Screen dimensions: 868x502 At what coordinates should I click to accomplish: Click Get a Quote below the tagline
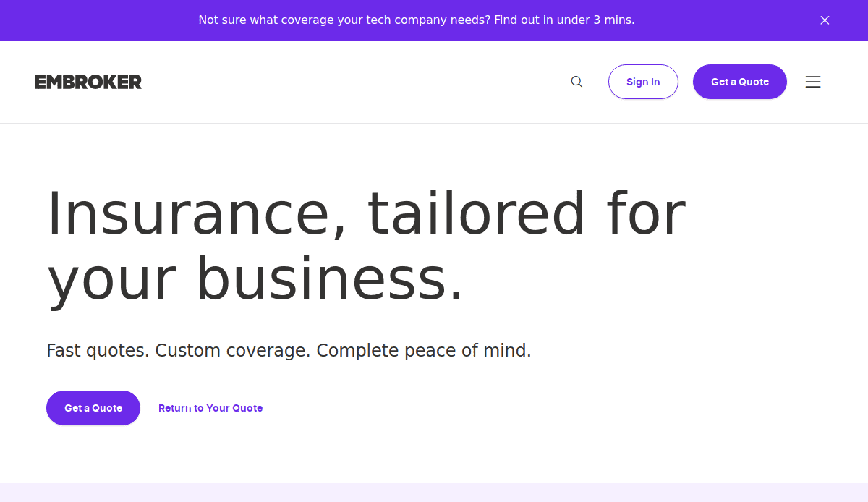coord(93,408)
